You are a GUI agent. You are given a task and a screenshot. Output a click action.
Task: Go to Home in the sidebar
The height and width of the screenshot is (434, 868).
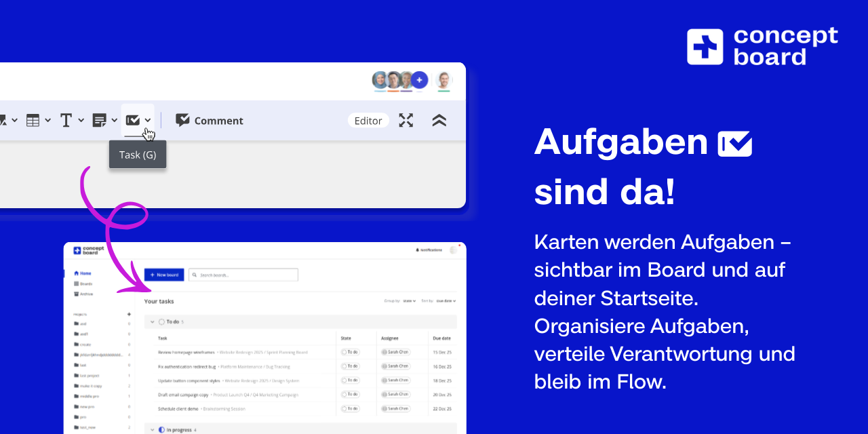85,273
